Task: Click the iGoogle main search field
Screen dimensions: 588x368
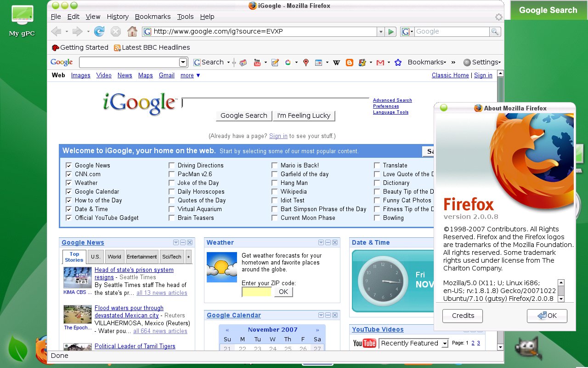Action: tap(275, 103)
